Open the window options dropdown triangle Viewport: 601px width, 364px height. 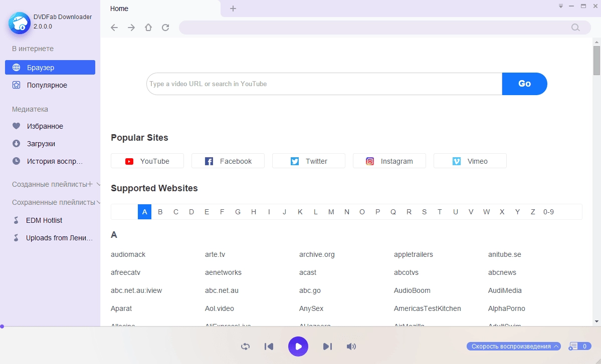pyautogui.click(x=561, y=6)
